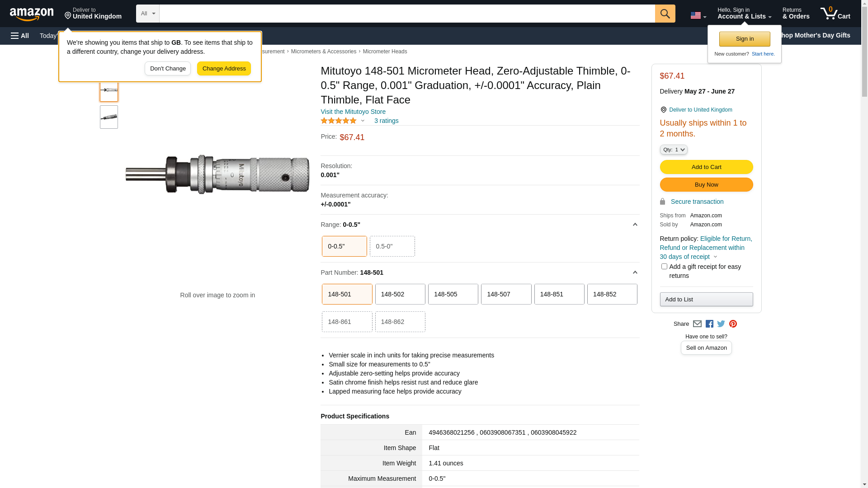Viewport: 868px width, 488px height.
Task: Click the Add to Cart button
Action: 706,167
